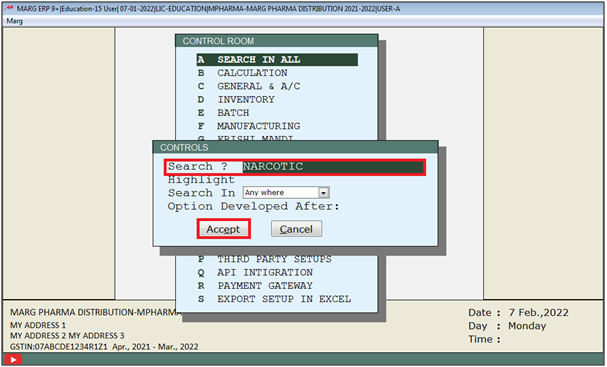Click the Day value Monday
The height and width of the screenshot is (367, 607).
click(x=527, y=326)
